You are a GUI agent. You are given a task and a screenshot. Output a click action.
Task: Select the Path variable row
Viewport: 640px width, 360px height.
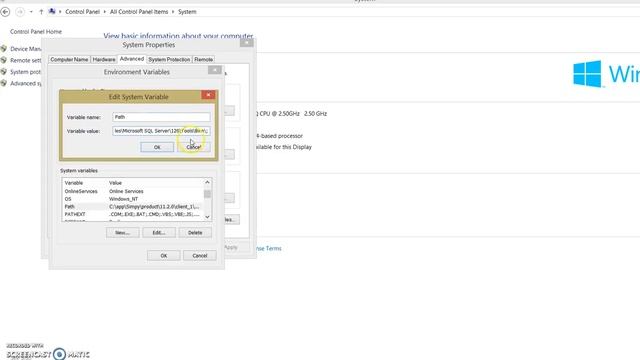pyautogui.click(x=132, y=207)
